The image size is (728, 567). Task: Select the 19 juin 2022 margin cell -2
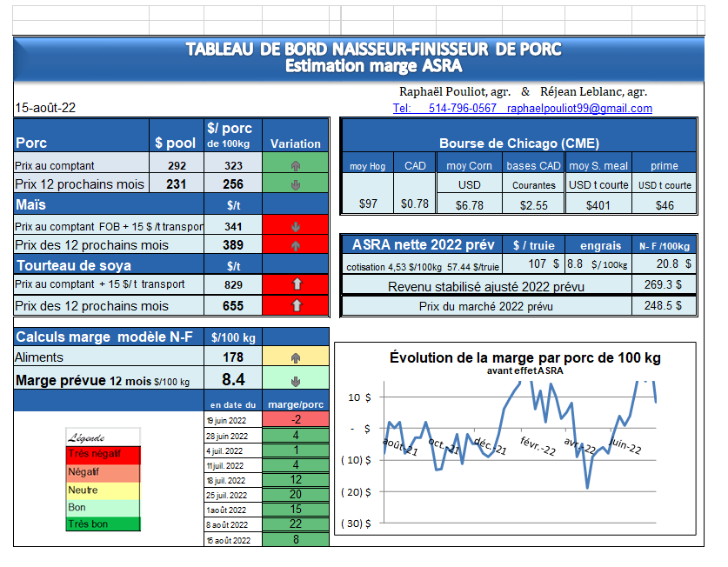pyautogui.click(x=295, y=419)
